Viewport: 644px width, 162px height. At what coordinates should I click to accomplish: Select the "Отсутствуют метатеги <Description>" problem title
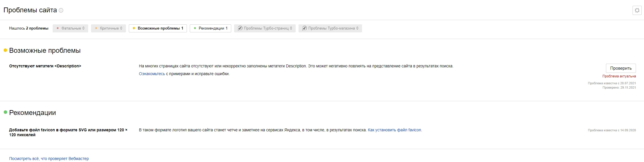[45, 66]
